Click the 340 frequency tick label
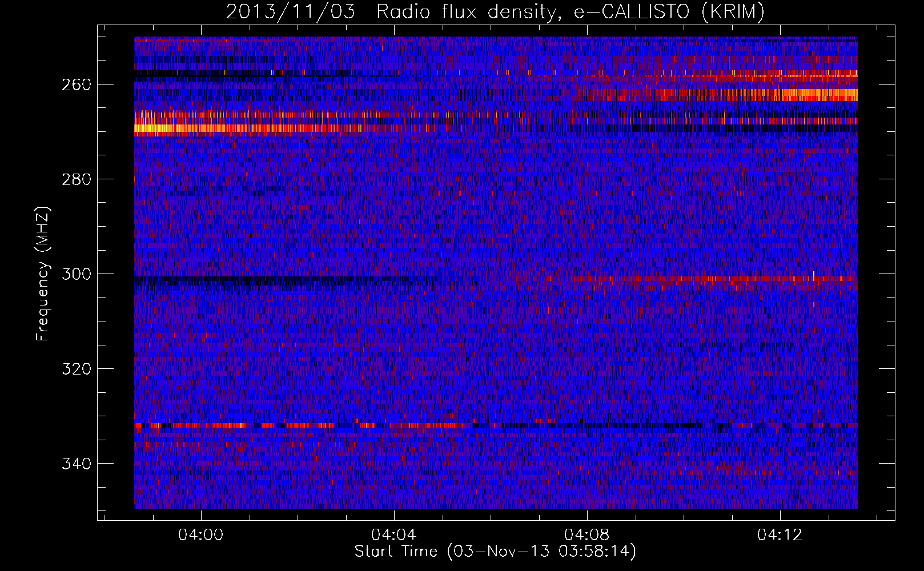 tap(76, 464)
